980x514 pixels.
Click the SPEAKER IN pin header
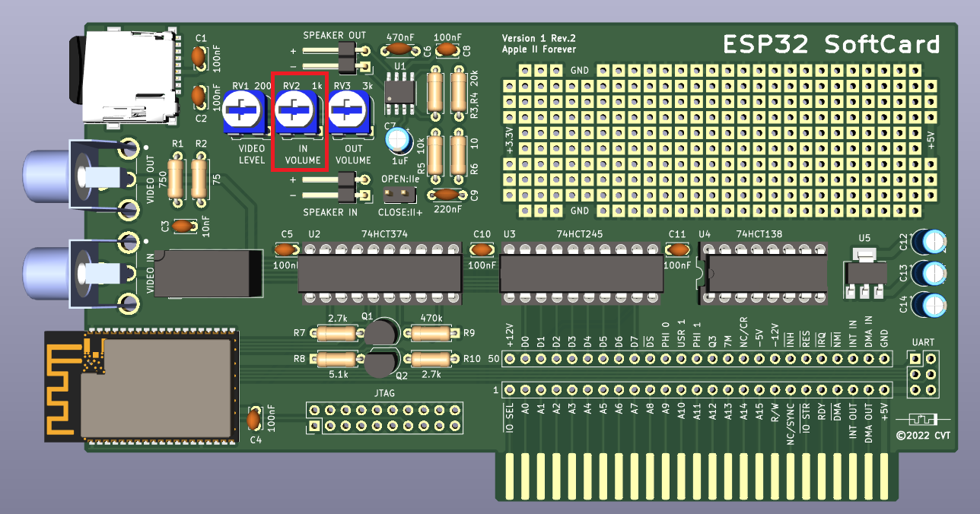pyautogui.click(x=336, y=188)
